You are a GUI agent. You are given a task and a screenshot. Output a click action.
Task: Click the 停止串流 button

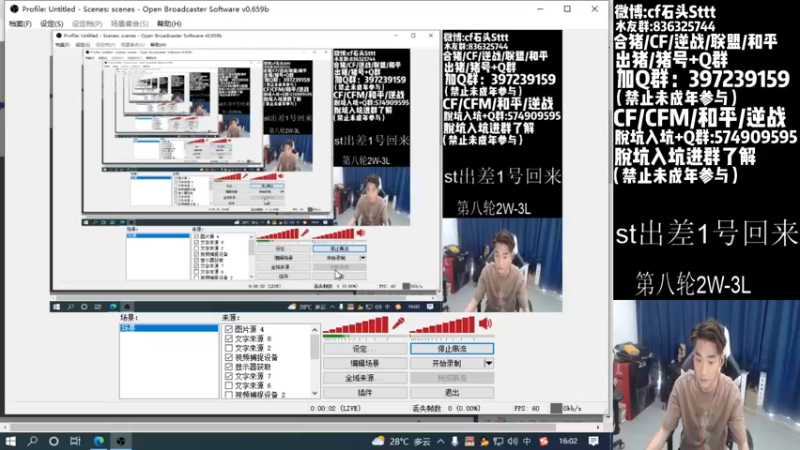tap(452, 349)
